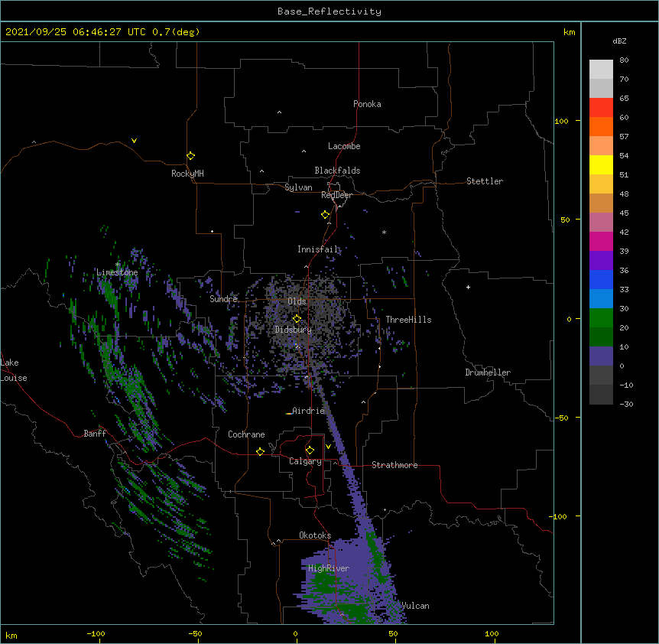
Task: Click the white plus marker north of Drumheller
Action: (468, 287)
